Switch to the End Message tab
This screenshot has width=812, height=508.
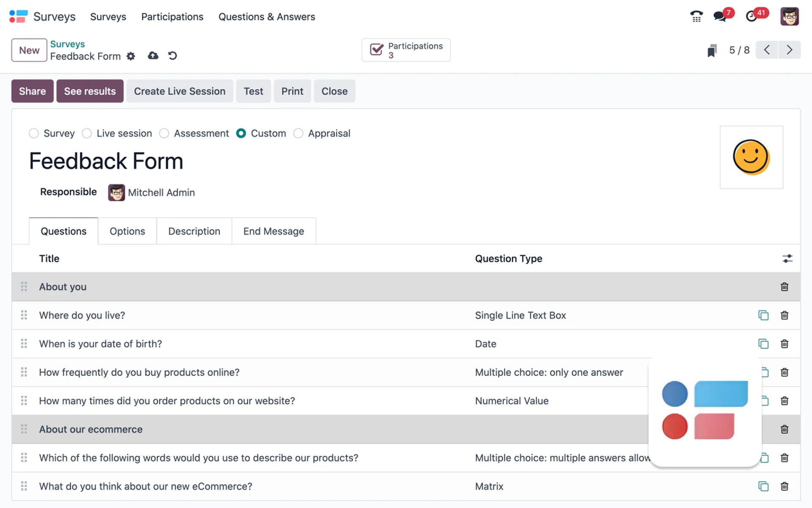(274, 231)
